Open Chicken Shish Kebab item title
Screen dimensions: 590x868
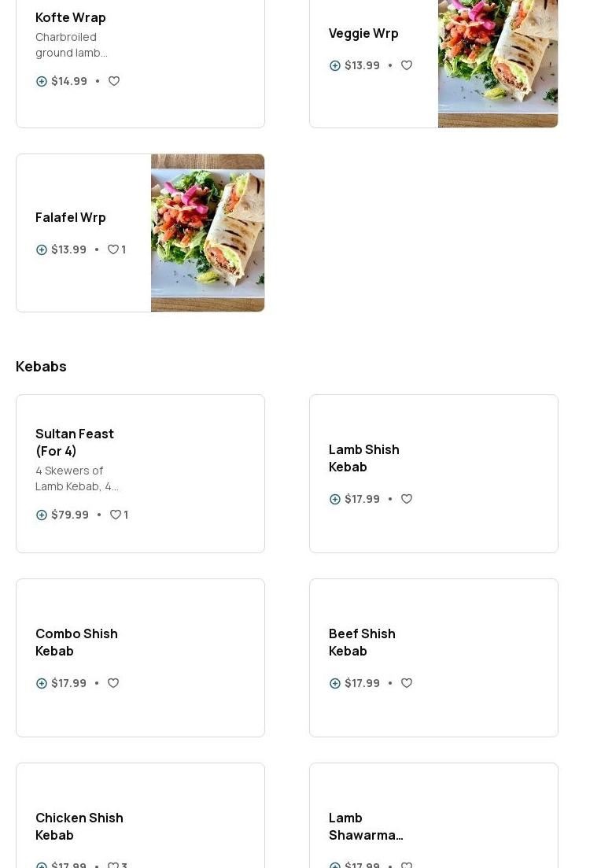(x=79, y=826)
